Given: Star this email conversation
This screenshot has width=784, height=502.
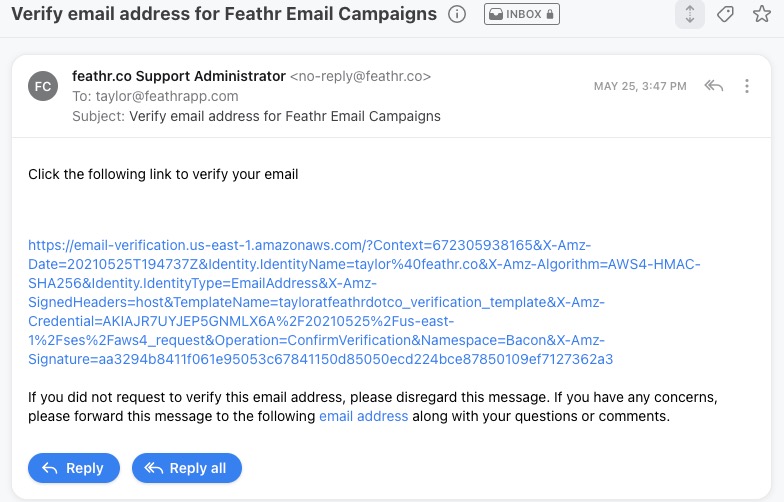Looking at the screenshot, I should click(x=762, y=14).
